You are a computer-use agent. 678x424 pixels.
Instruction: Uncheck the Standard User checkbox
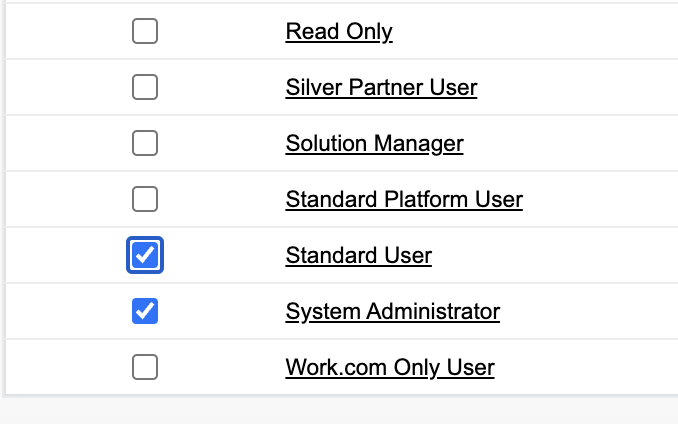point(145,256)
